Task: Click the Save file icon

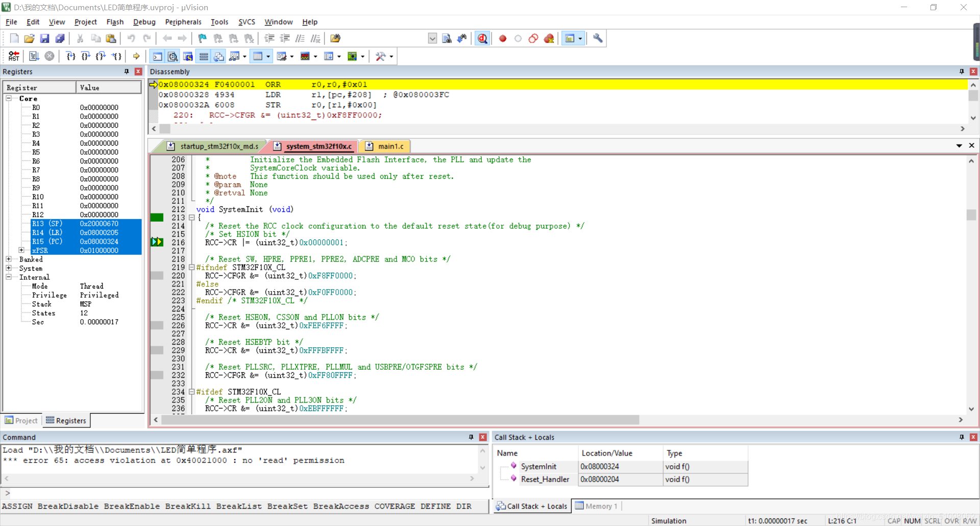Action: (44, 38)
